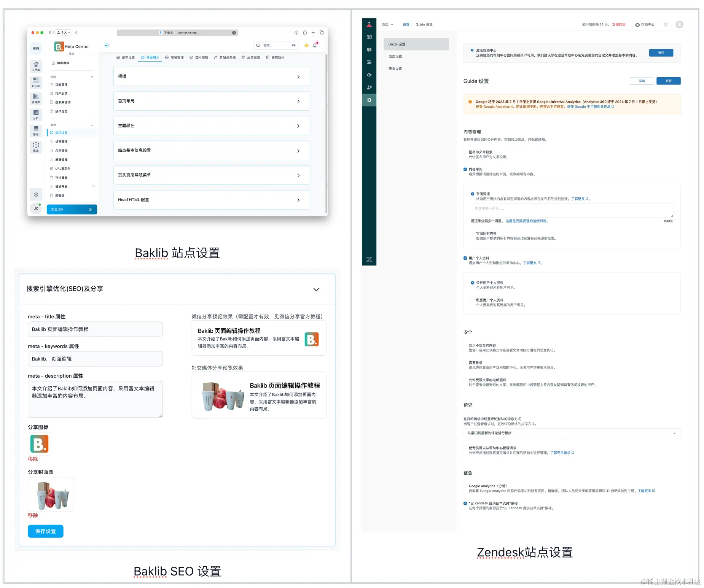
Task: Select the 审阅词语 radio option
Action: click(473, 194)
